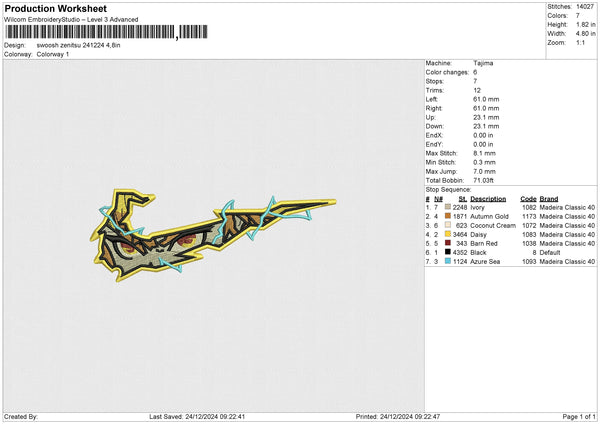Click the Ivory color swatch
Image resolution: width=600 pixels, height=424 pixels.
(x=448, y=207)
